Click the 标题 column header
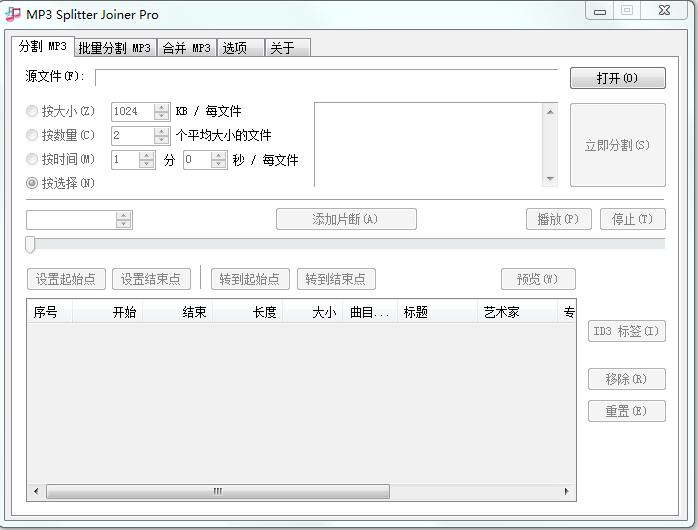The width and height of the screenshot is (698, 530). [x=437, y=312]
